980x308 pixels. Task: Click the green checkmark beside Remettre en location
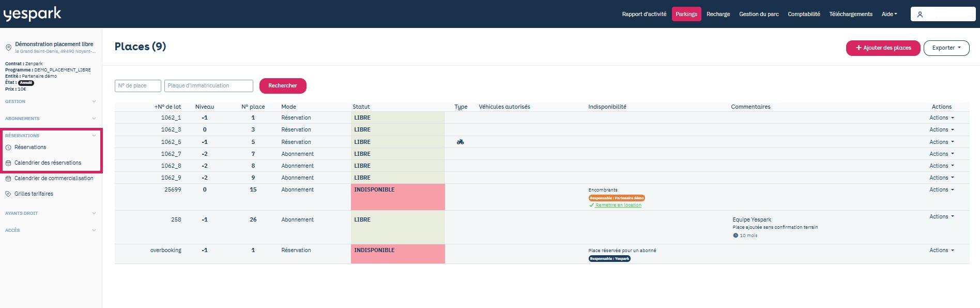pyautogui.click(x=591, y=205)
